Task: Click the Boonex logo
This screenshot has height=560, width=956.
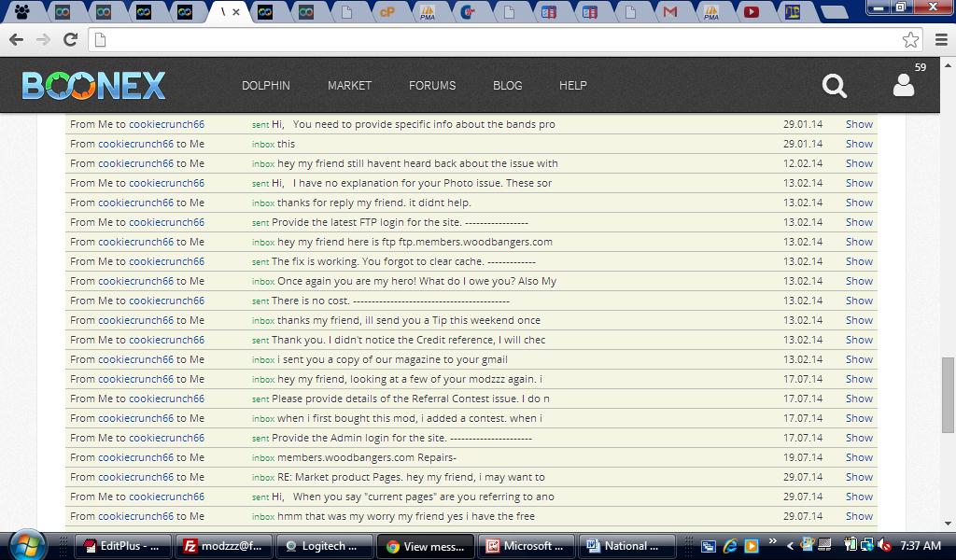Action: tap(93, 86)
